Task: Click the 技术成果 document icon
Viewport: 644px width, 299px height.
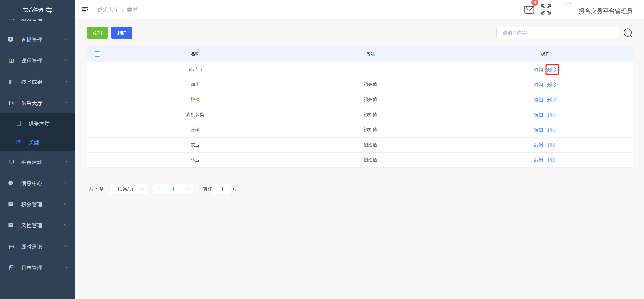Action: pos(11,82)
